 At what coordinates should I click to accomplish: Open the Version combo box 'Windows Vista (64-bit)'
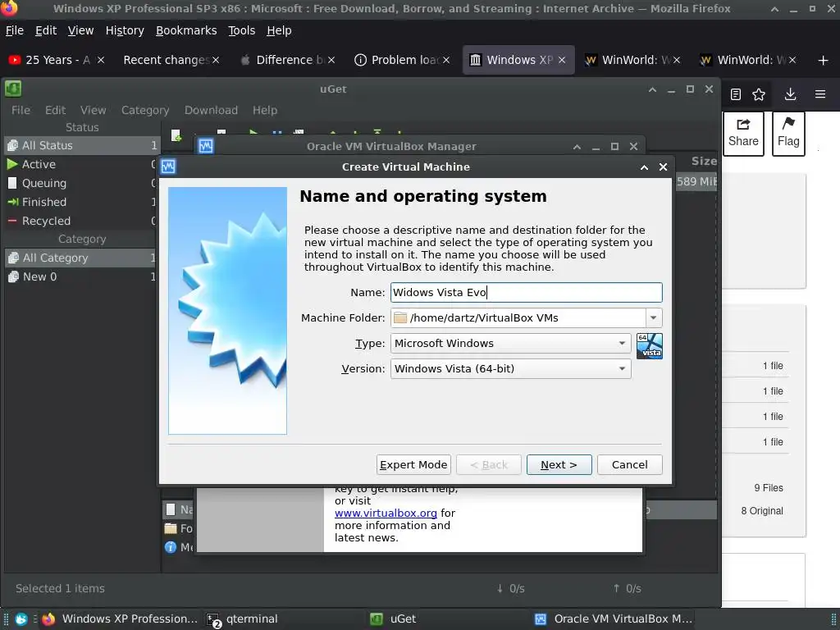[x=510, y=368]
